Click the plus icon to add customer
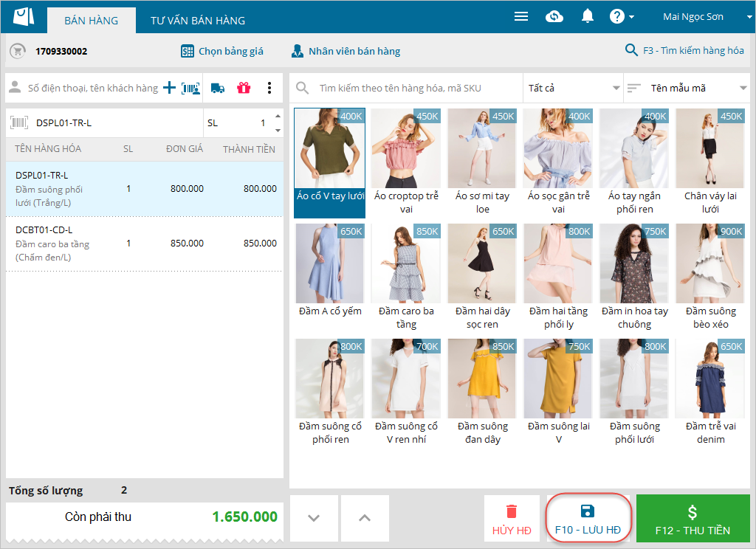The image size is (756, 549). (x=170, y=88)
